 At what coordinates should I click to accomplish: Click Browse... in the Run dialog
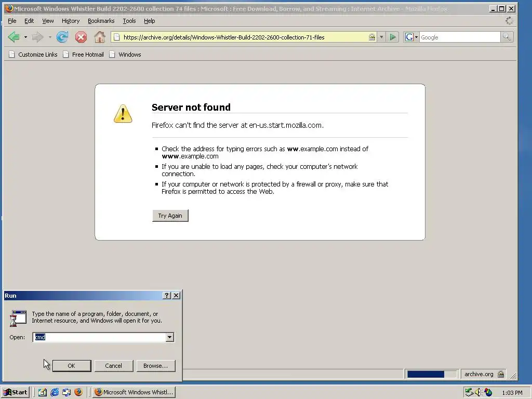156,366
